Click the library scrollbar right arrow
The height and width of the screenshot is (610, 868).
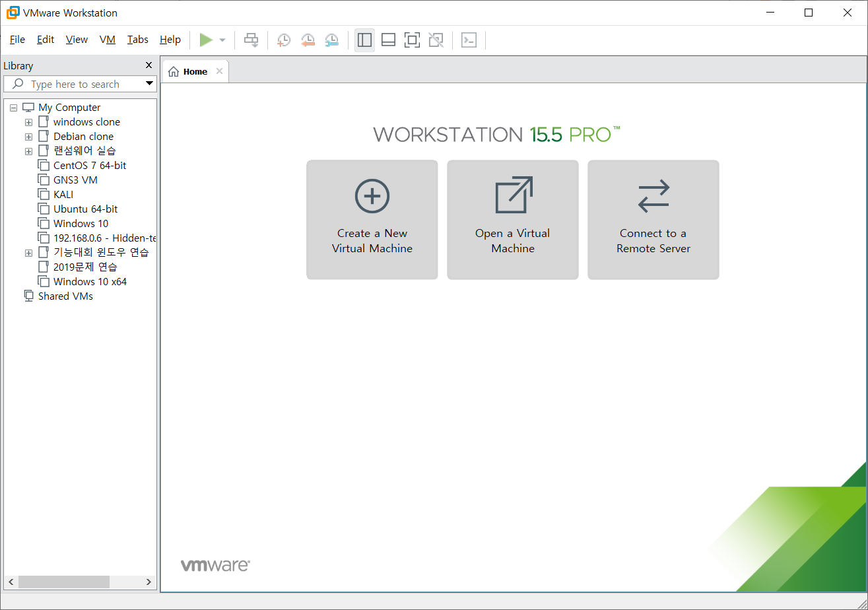[x=149, y=582]
